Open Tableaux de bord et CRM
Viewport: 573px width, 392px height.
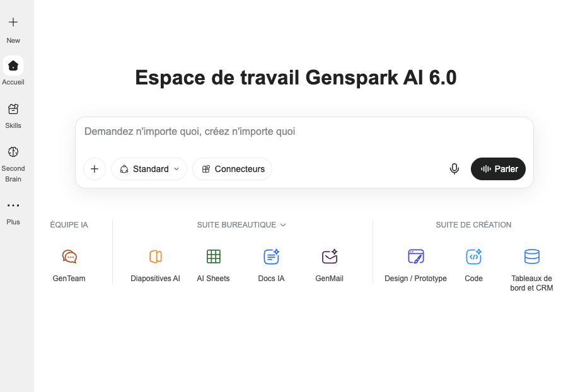click(x=531, y=257)
